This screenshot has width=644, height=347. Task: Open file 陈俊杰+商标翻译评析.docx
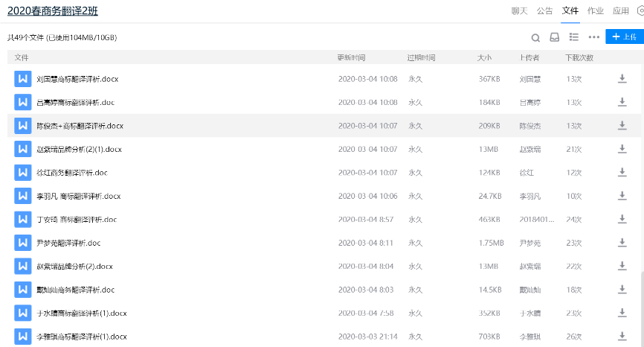coord(80,126)
